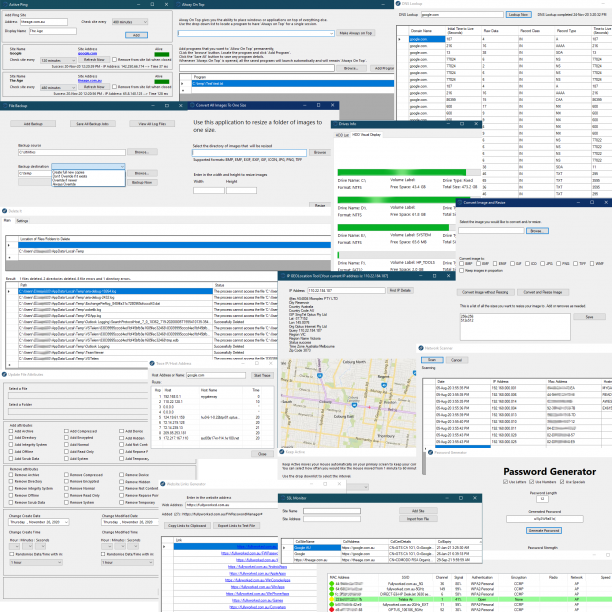Click the IP Address field in the Geolocation tool

(346, 291)
